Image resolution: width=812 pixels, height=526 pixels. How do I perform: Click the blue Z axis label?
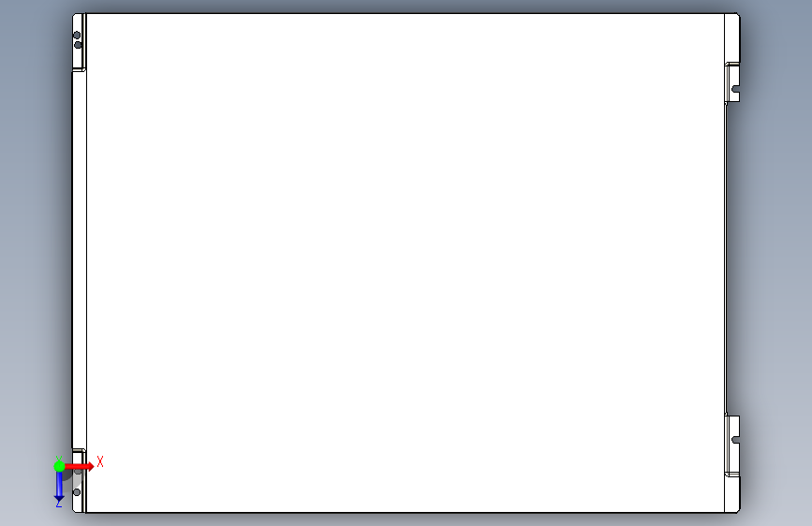coord(58,504)
